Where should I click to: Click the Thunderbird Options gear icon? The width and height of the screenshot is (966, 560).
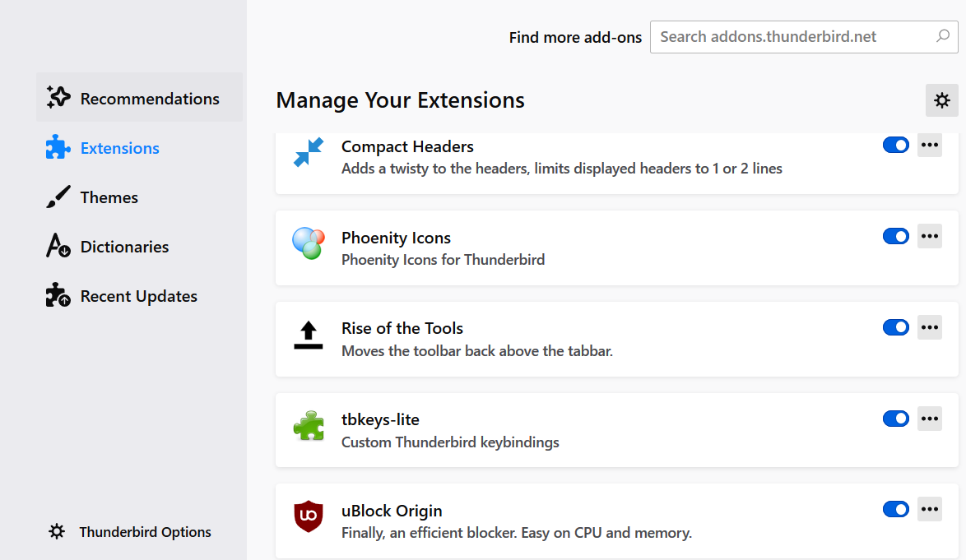pyautogui.click(x=57, y=531)
